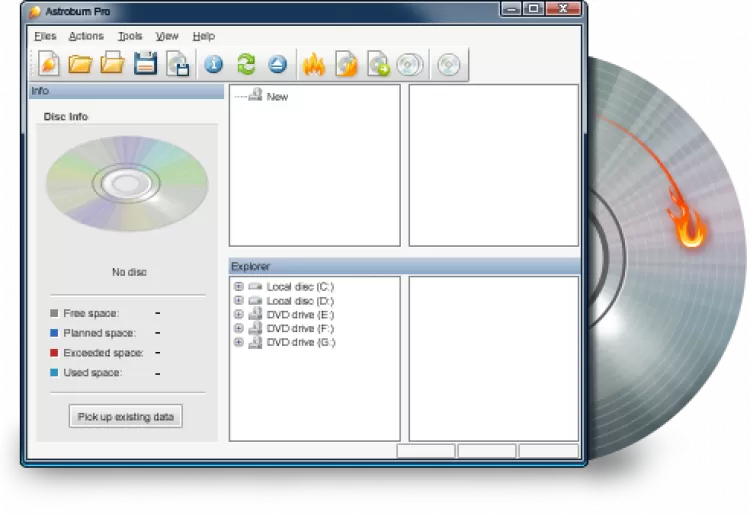Select DVD drive (E:) in Explorer

[x=300, y=315]
